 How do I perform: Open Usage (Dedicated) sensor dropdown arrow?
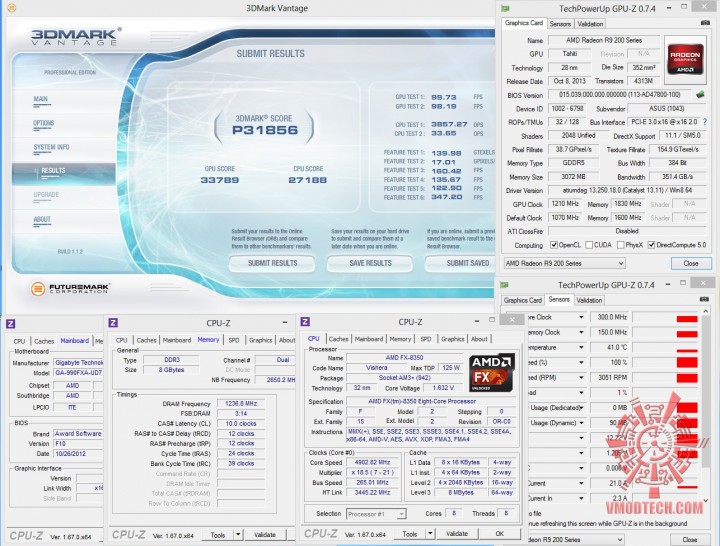coord(581,408)
